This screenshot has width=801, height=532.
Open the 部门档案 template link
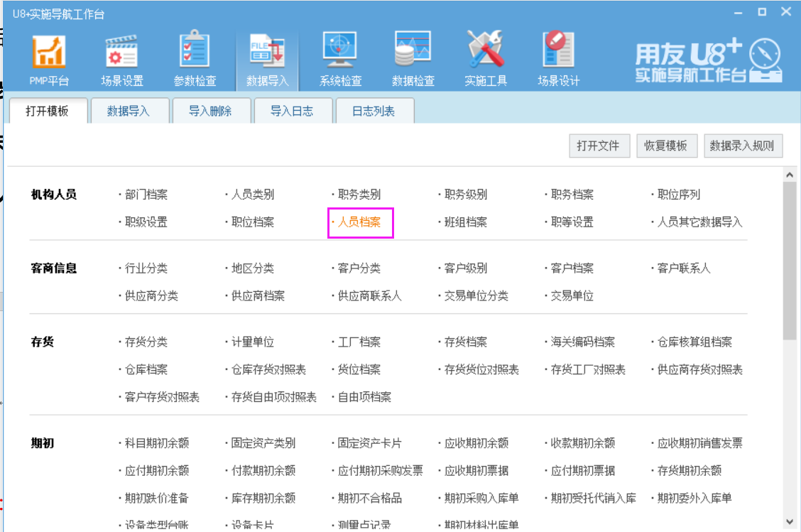[x=146, y=195]
